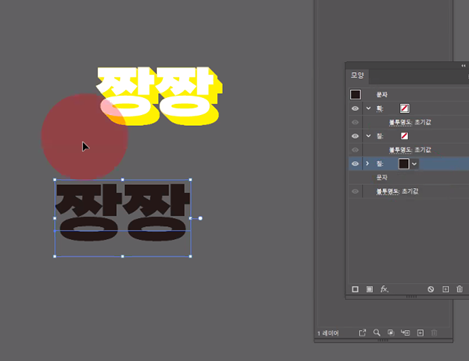Click the 1 레이어 status text
469x361 pixels.
(328, 333)
